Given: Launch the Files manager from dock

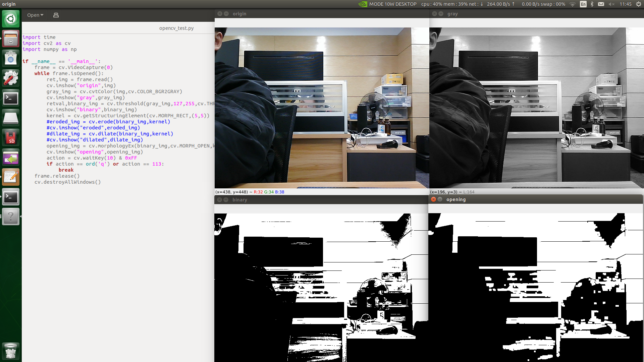Looking at the screenshot, I should tap(11, 39).
